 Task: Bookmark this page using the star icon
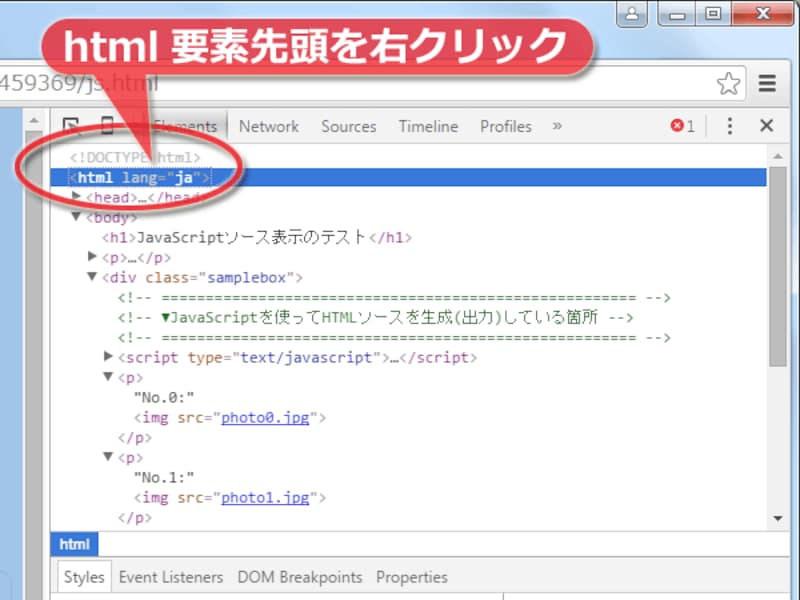[x=728, y=84]
